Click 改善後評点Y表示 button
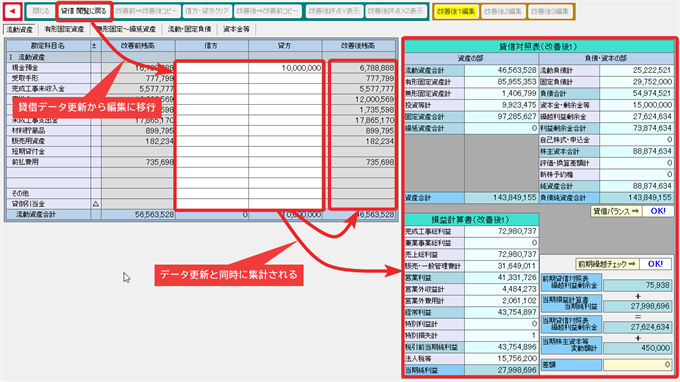This screenshot has width=680, height=382. click(x=334, y=11)
